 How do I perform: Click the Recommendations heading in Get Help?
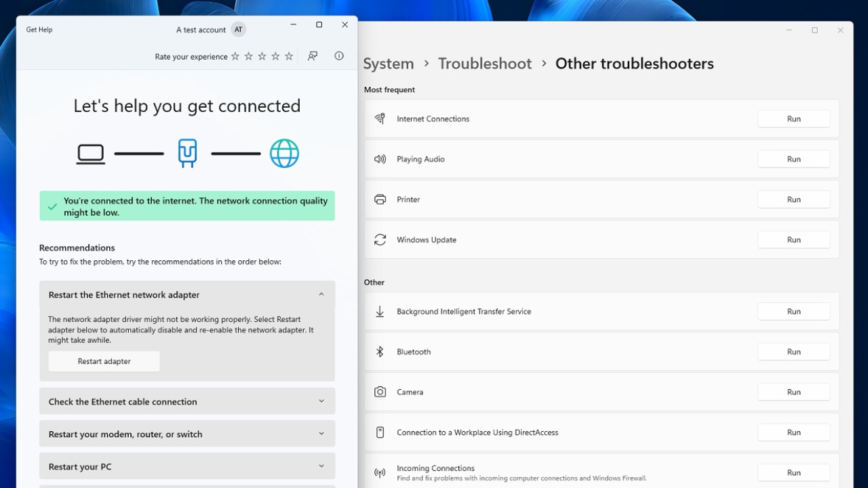pos(77,247)
